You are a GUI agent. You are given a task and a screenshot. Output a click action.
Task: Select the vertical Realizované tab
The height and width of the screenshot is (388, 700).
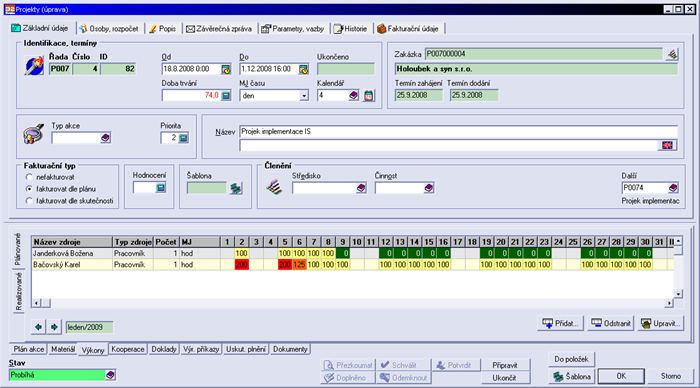[18, 291]
